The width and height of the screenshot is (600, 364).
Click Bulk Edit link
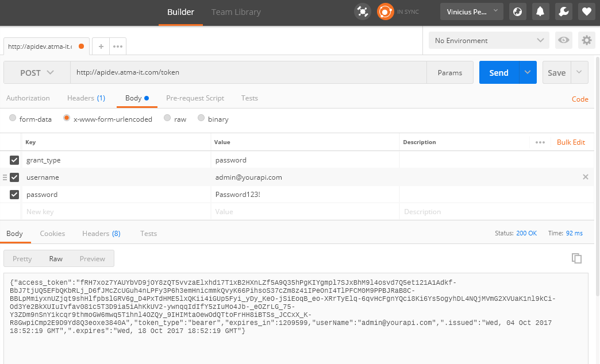[x=571, y=142]
